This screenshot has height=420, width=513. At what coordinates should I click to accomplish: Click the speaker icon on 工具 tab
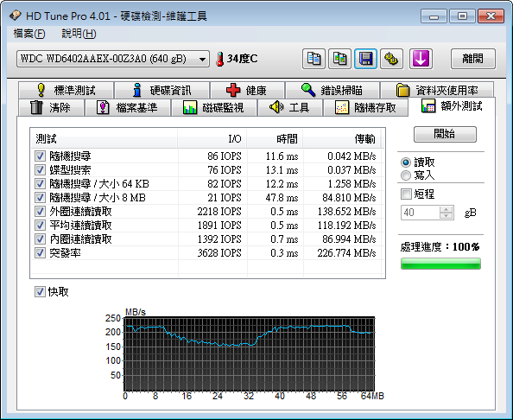point(276,106)
